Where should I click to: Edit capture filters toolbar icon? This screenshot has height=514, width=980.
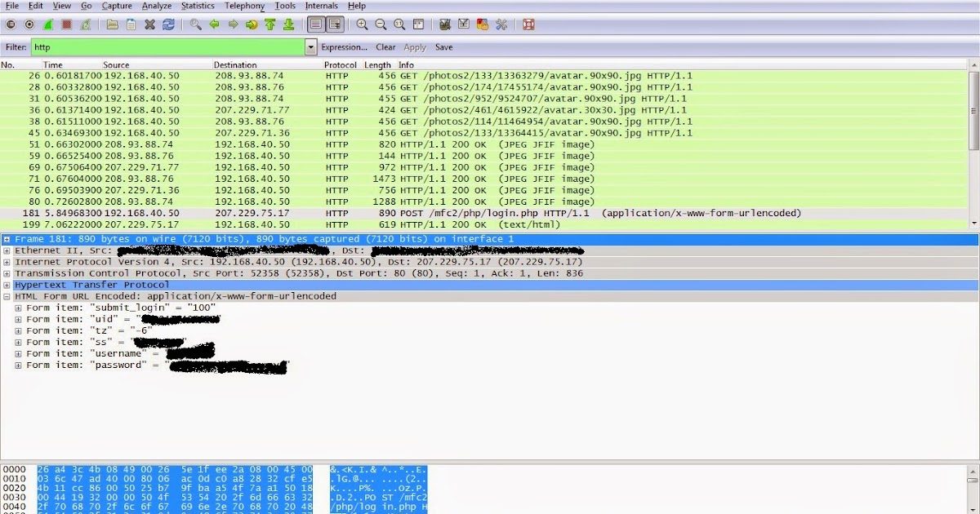tap(445, 24)
